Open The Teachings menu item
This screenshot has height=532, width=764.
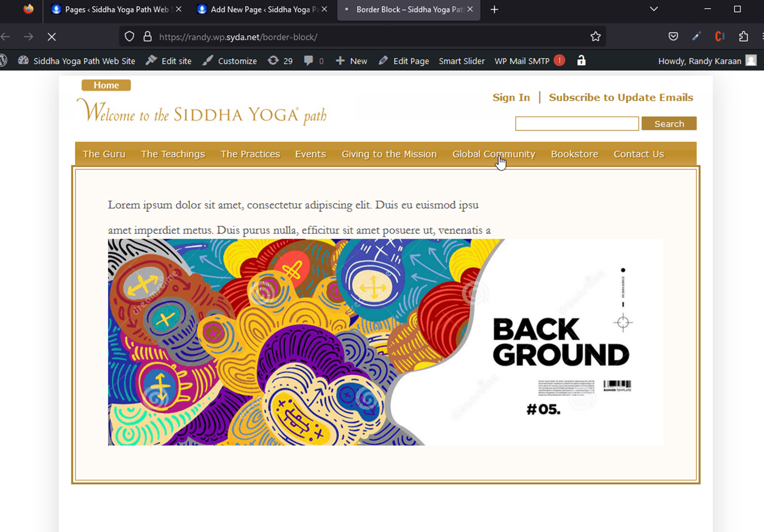pos(173,154)
